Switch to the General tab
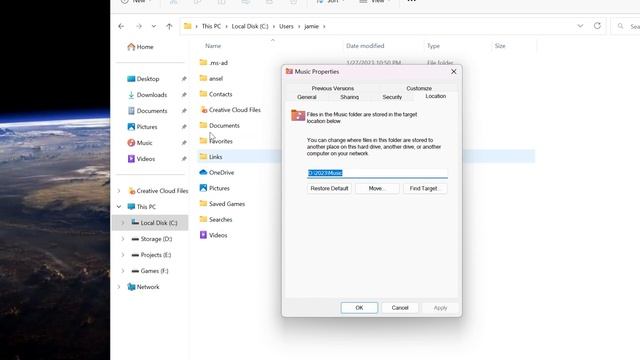 (307, 97)
